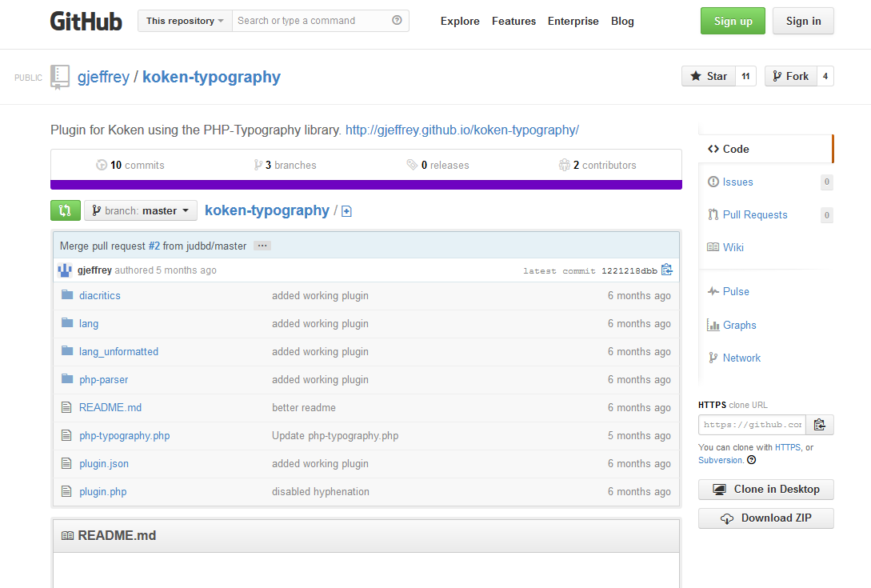Click the purple language breakdown bar
Image resolution: width=871 pixels, height=588 pixels.
tap(366, 185)
